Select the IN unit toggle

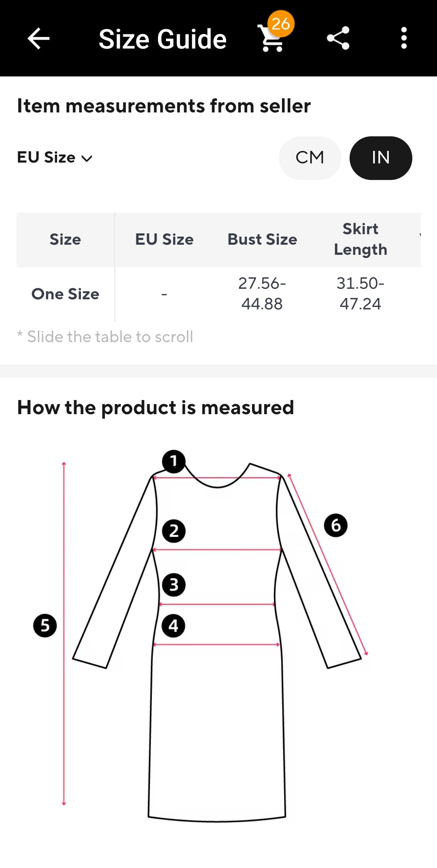coord(380,158)
